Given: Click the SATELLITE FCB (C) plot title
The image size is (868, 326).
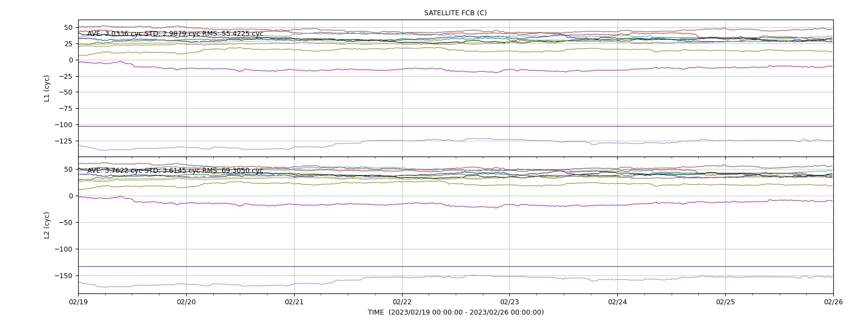Looking at the screenshot, I should [x=455, y=13].
